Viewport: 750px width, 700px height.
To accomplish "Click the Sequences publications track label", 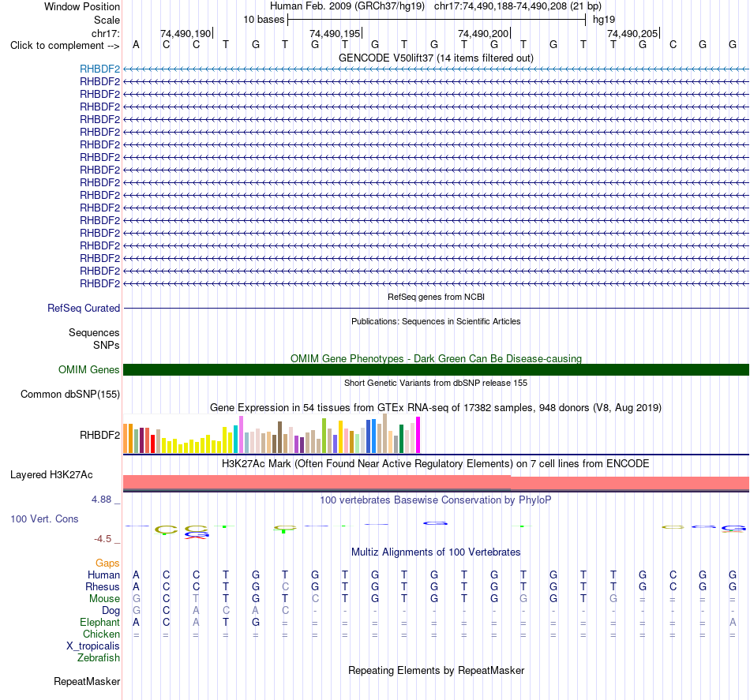I will pyautogui.click(x=94, y=332).
